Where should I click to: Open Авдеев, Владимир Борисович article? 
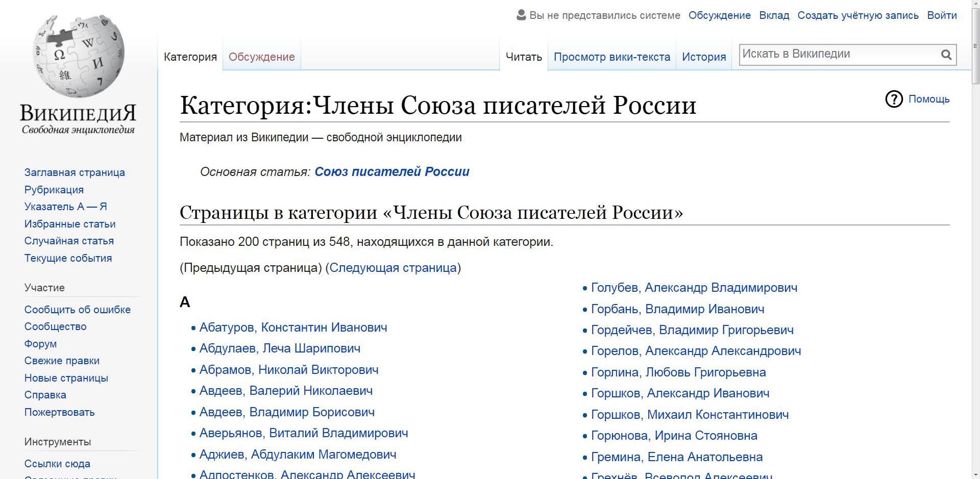pos(287,412)
